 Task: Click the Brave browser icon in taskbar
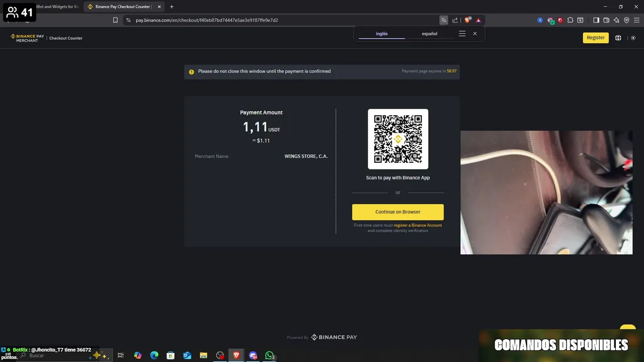236,355
